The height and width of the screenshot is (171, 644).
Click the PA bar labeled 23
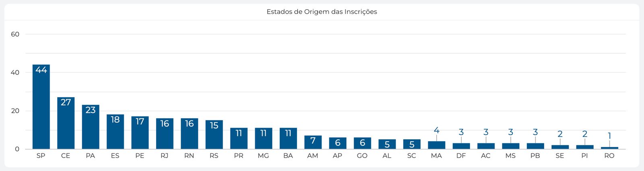click(x=91, y=127)
